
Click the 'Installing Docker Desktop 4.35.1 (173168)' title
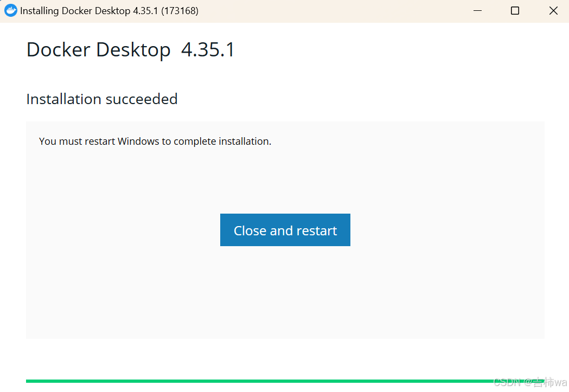pyautogui.click(x=109, y=11)
